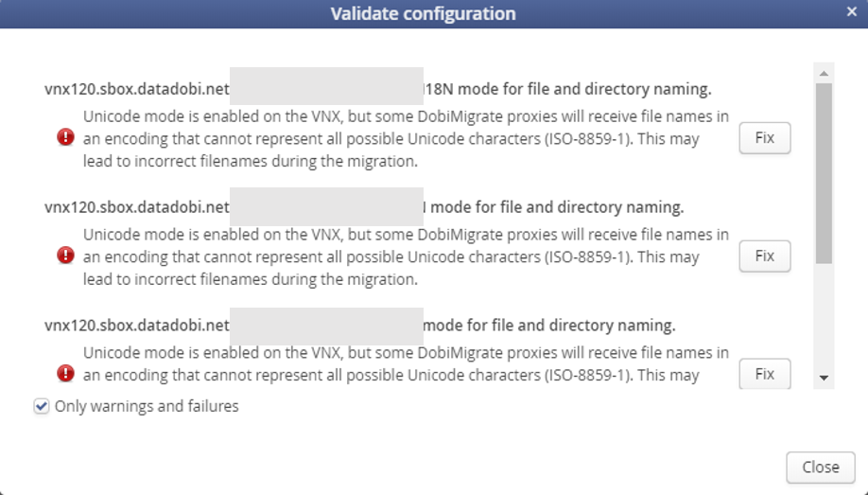Click the red error icon of the third warning
This screenshot has width=868, height=495.
pyautogui.click(x=65, y=373)
